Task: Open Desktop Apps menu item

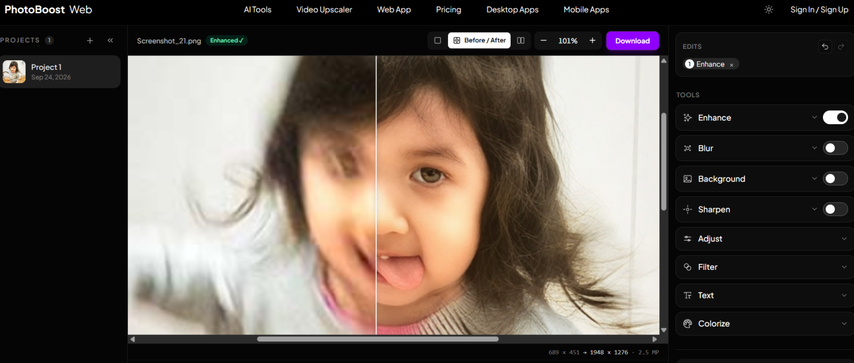Action: [x=513, y=10]
